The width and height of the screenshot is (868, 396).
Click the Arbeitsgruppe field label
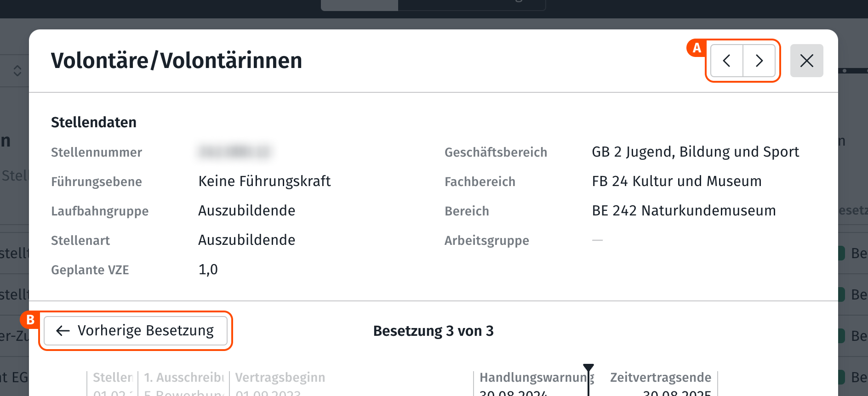pyautogui.click(x=486, y=241)
